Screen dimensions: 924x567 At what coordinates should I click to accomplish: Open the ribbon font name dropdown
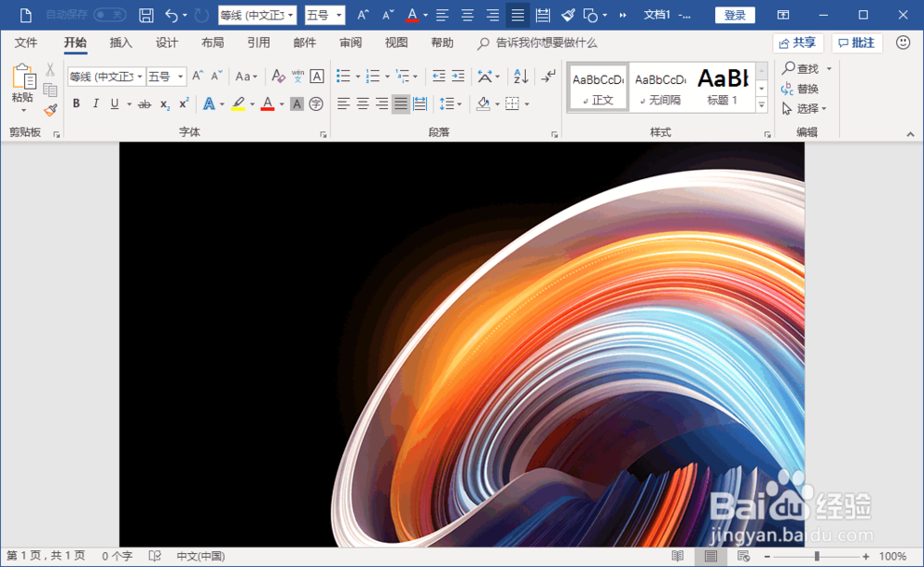click(x=140, y=77)
